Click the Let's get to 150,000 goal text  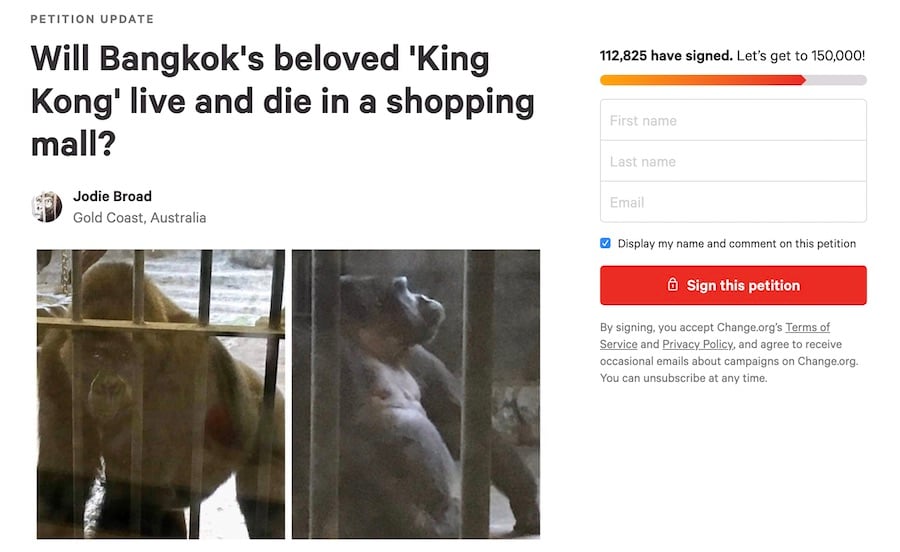[x=801, y=56]
